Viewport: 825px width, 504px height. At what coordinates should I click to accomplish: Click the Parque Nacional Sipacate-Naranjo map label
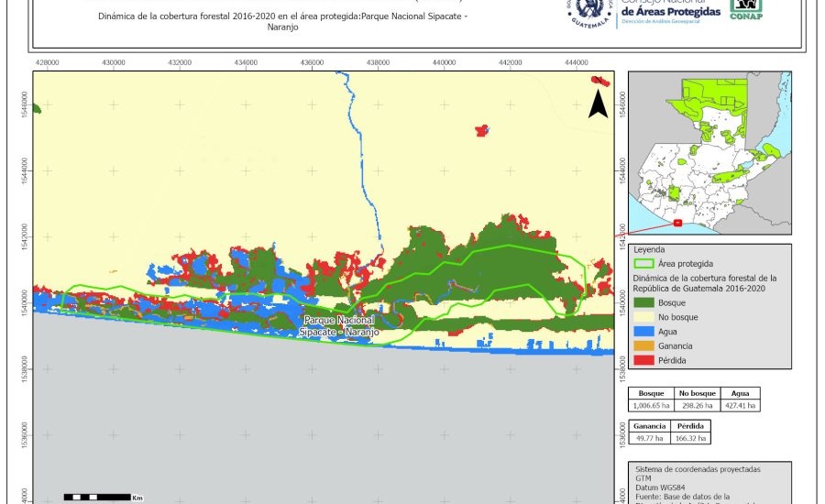pos(339,326)
